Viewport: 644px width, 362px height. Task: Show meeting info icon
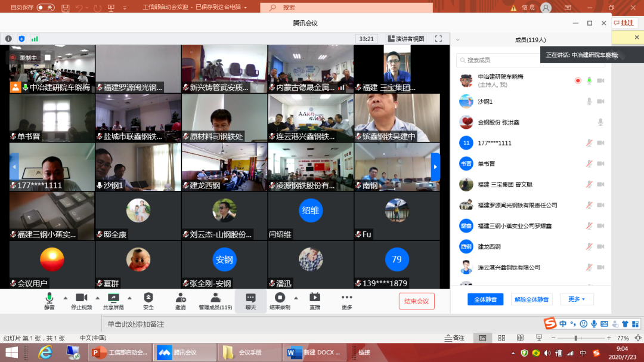pyautogui.click(x=8, y=39)
